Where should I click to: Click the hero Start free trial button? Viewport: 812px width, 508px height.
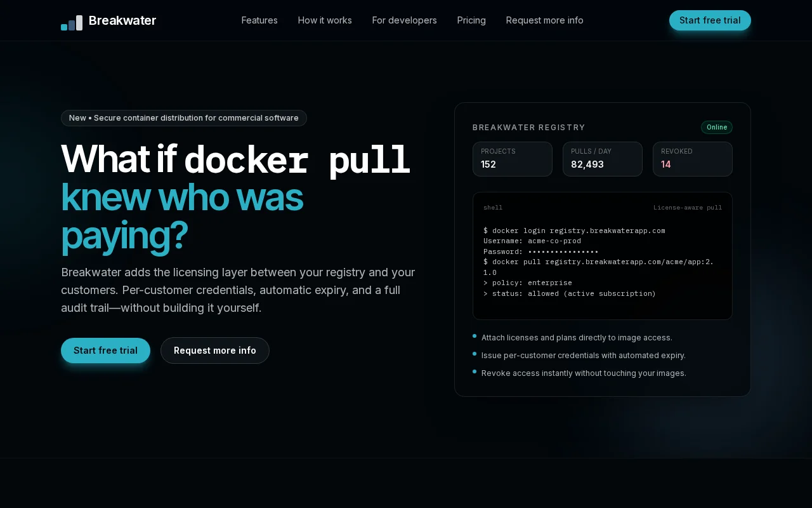point(105,351)
